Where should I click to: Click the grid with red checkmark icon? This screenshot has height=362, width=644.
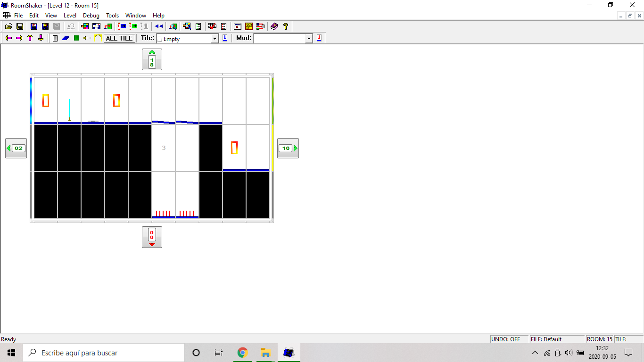pyautogui.click(x=212, y=26)
